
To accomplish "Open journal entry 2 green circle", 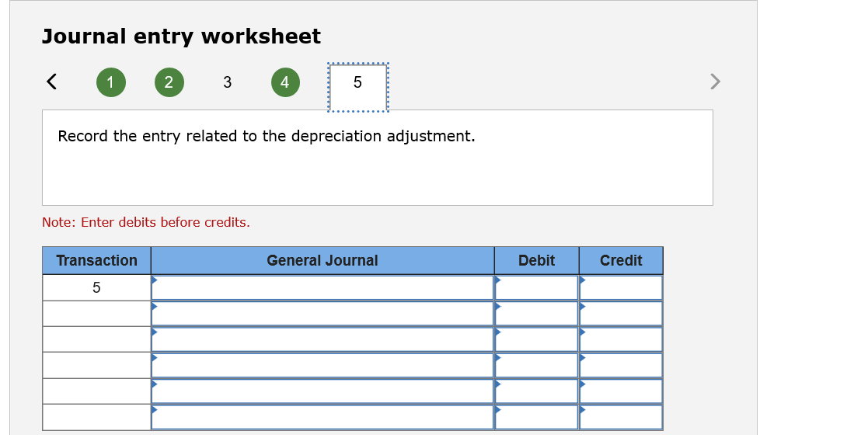I will pyautogui.click(x=169, y=82).
